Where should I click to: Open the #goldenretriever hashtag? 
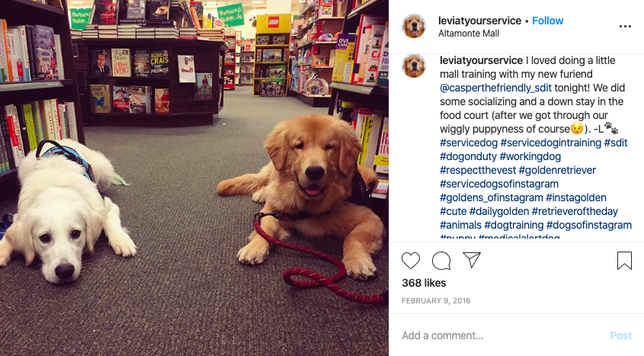pos(557,171)
